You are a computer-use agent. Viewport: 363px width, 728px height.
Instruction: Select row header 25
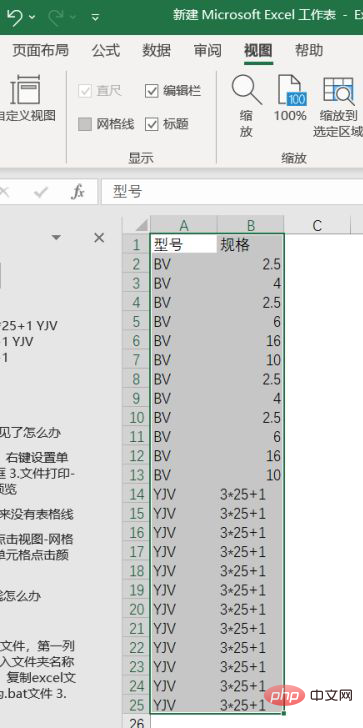tap(136, 705)
